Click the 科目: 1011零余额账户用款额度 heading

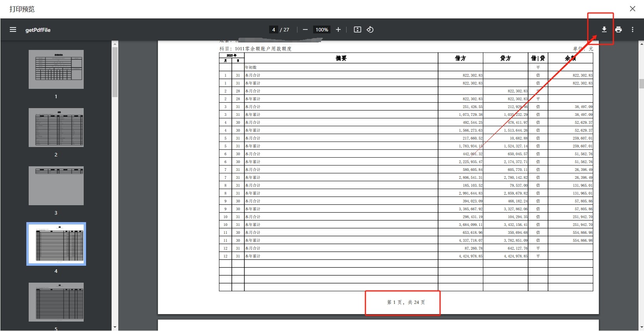click(x=255, y=49)
